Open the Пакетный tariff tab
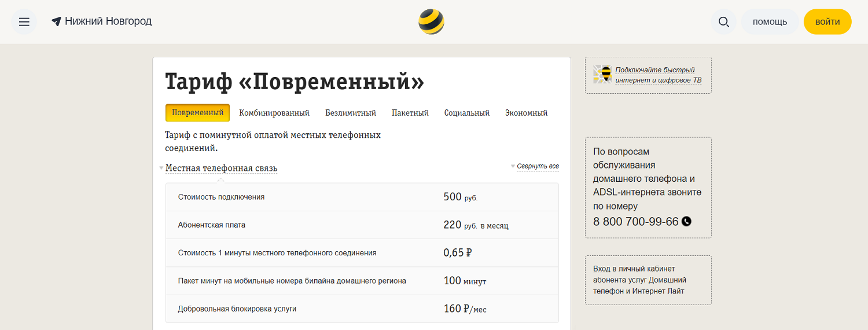 pos(410,113)
